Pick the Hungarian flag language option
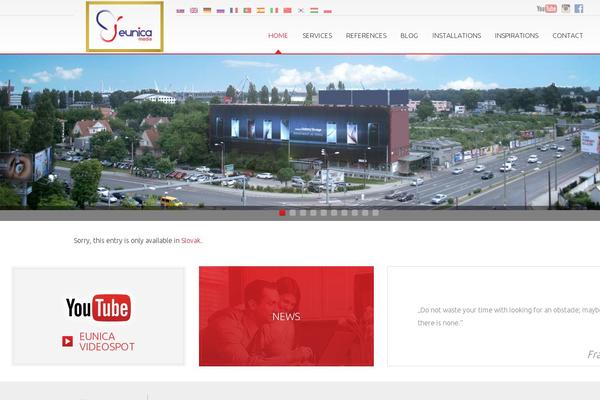This screenshot has width=600, height=400. [x=314, y=11]
